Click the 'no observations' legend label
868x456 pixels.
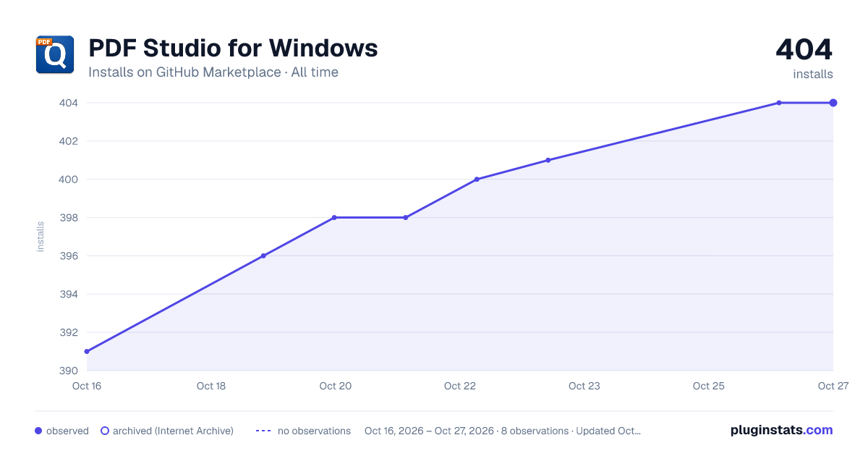click(314, 431)
